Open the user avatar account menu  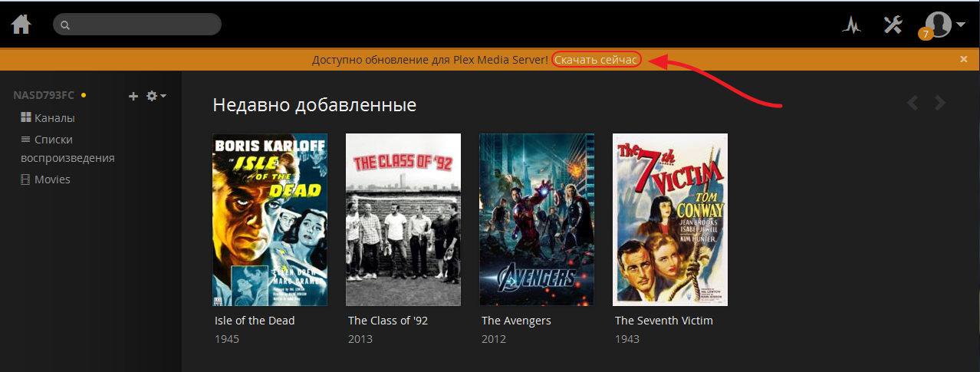(x=945, y=25)
